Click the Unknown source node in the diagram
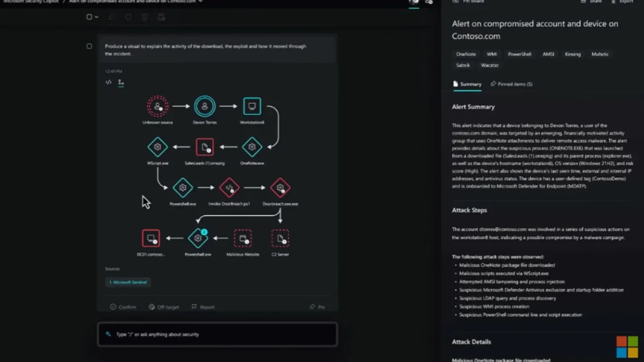The height and width of the screenshot is (362, 644). [x=158, y=106]
